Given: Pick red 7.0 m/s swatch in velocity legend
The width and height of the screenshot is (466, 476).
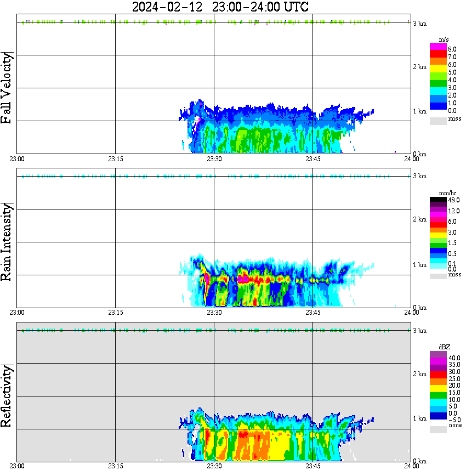Looking at the screenshot, I should pos(438,54).
